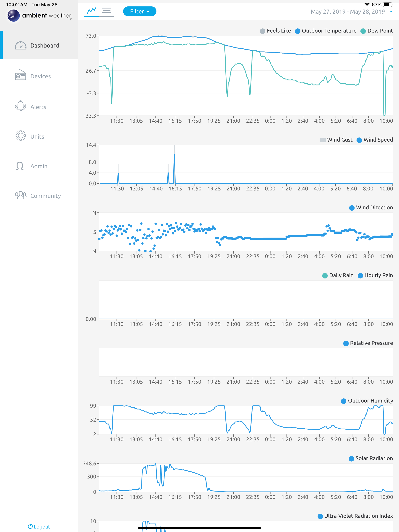Select the Alerts menu label

click(x=38, y=107)
